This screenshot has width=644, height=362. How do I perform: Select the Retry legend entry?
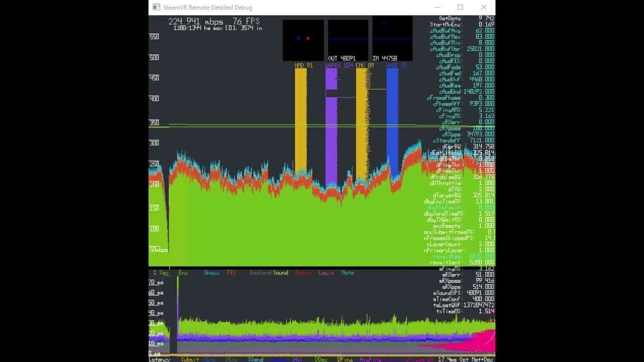[x=303, y=273]
